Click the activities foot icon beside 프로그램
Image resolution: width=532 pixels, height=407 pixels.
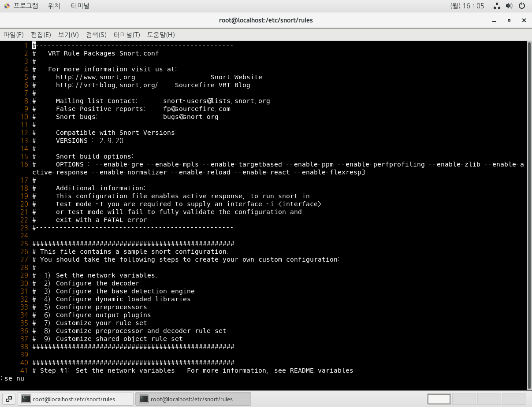(x=7, y=6)
